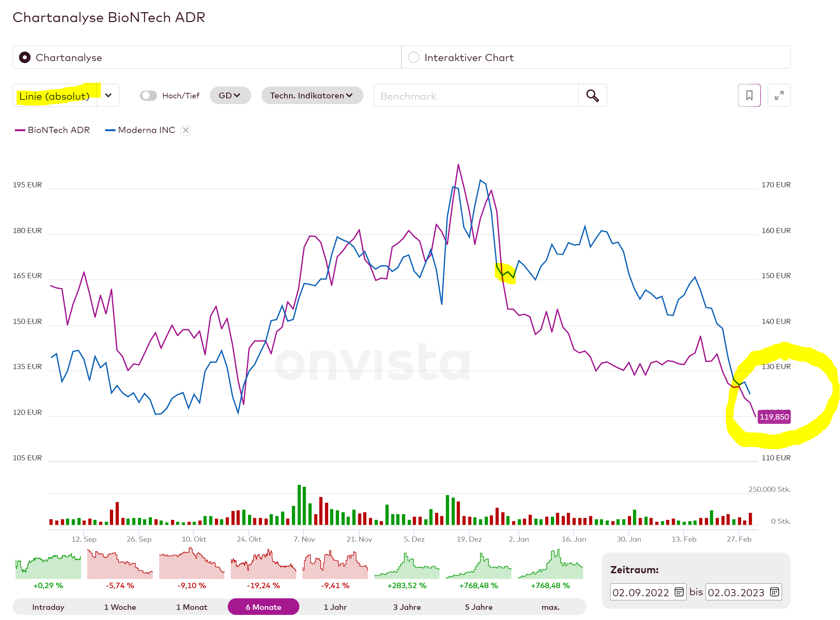Viewport: 840px width, 620px height.
Task: Select the Chartanalyse radio option
Action: pos(25,57)
